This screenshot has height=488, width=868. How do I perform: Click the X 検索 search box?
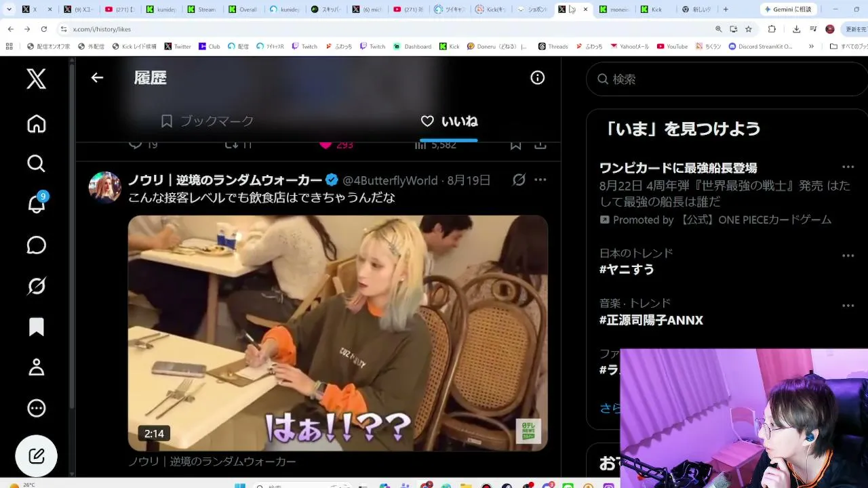pos(727,79)
